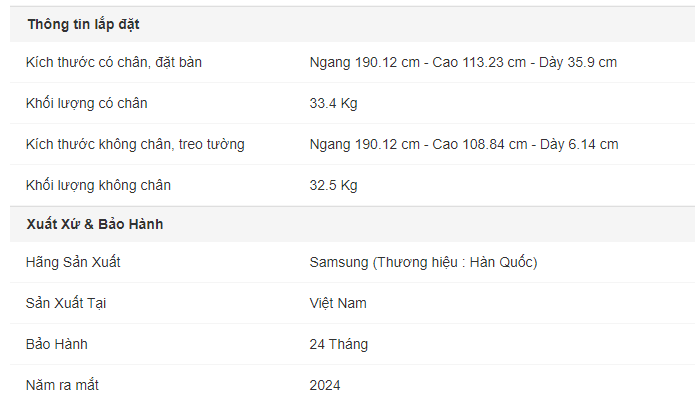
Task: Select the '33.4 Kg' weight value
Action: tap(333, 103)
